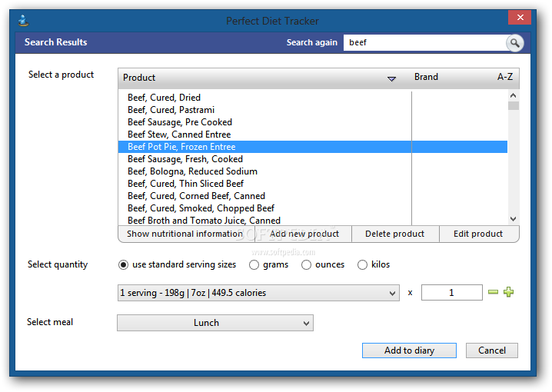Click Add to diary button
Screen dimensions: 552x392
click(409, 350)
